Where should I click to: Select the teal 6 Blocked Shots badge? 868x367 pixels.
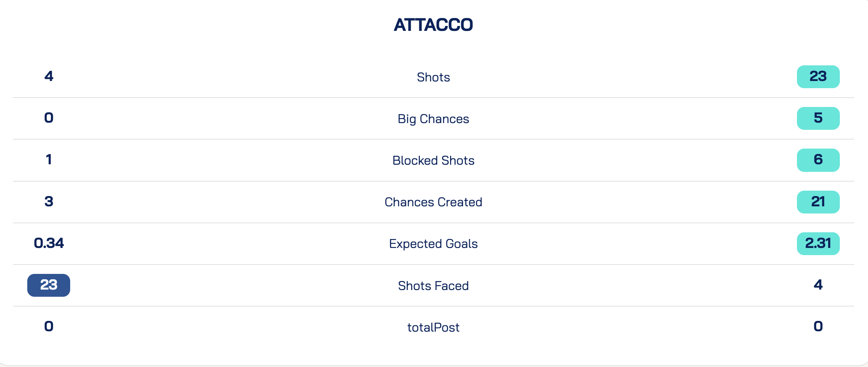click(x=818, y=160)
